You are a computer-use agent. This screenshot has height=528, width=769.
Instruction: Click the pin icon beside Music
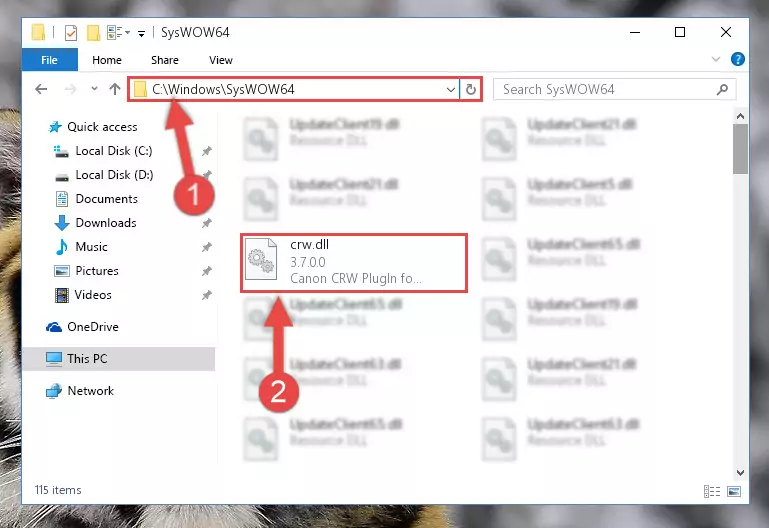(206, 247)
